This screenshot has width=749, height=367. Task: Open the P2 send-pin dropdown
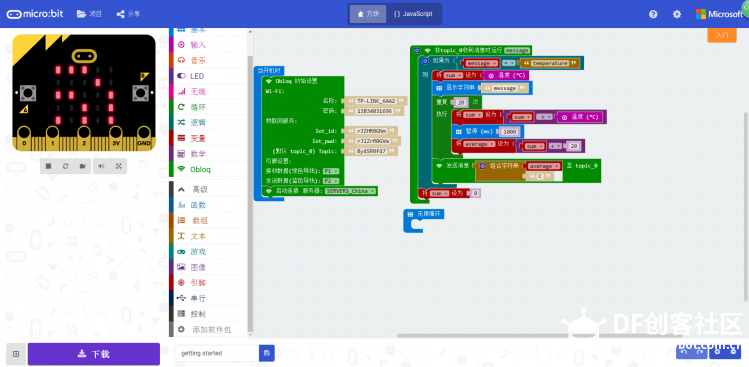tap(331, 181)
